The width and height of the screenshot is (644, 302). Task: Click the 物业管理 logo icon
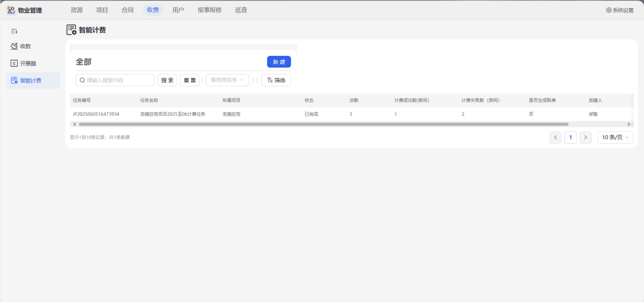pyautogui.click(x=11, y=10)
